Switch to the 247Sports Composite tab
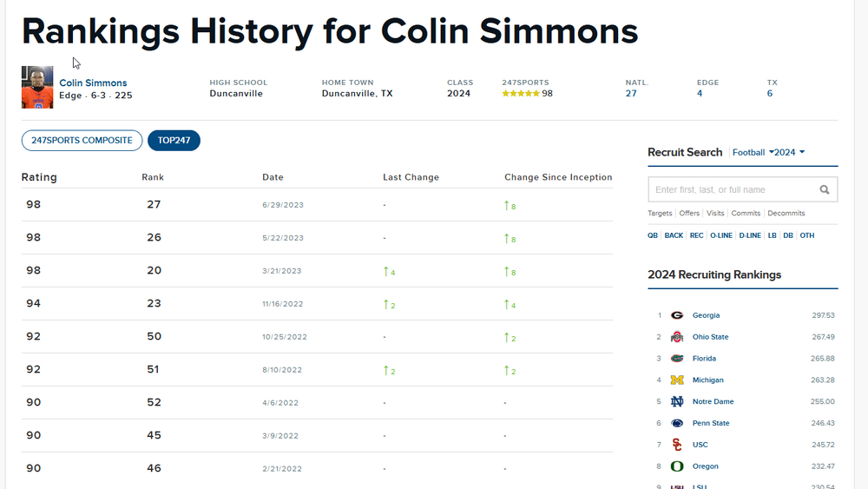 click(82, 140)
